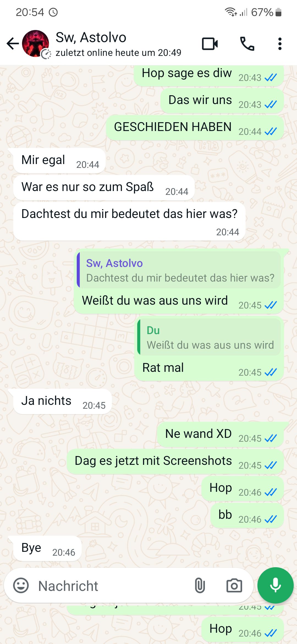Start a video call with Sw, Astolvo

(x=210, y=44)
